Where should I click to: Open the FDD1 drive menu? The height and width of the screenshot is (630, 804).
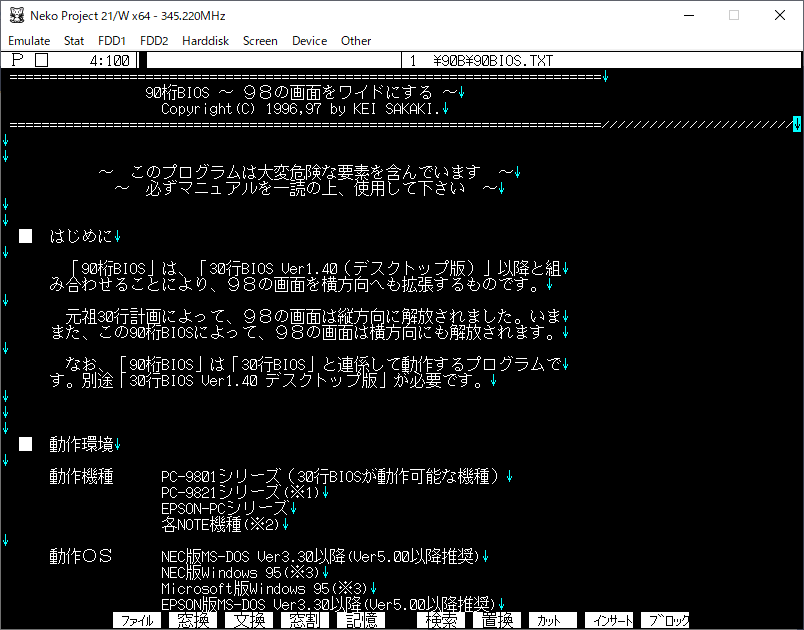(x=112, y=41)
